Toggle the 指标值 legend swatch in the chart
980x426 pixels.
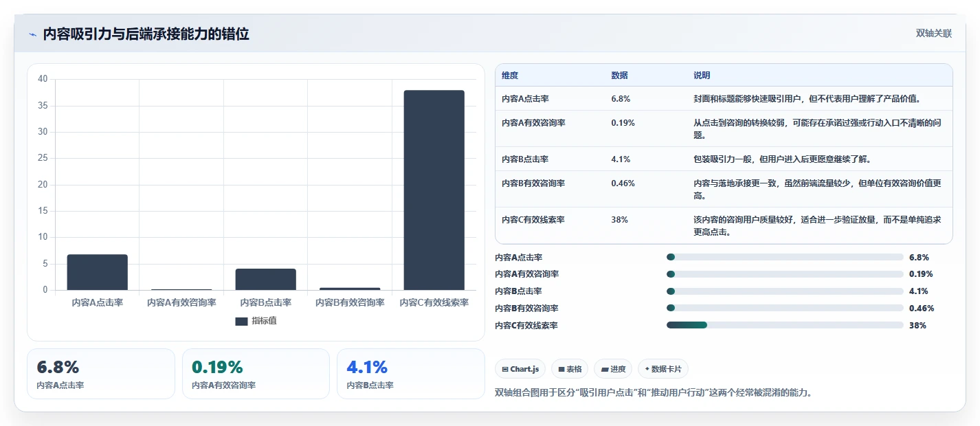(x=241, y=321)
